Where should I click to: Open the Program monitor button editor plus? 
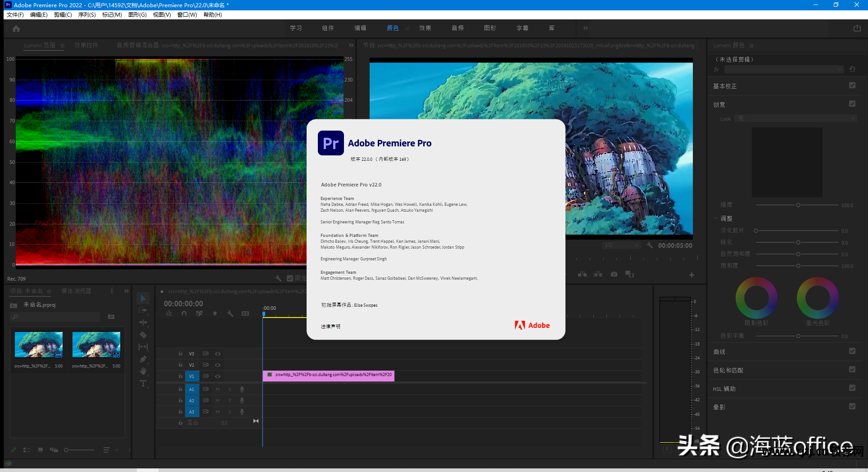pyautogui.click(x=692, y=275)
